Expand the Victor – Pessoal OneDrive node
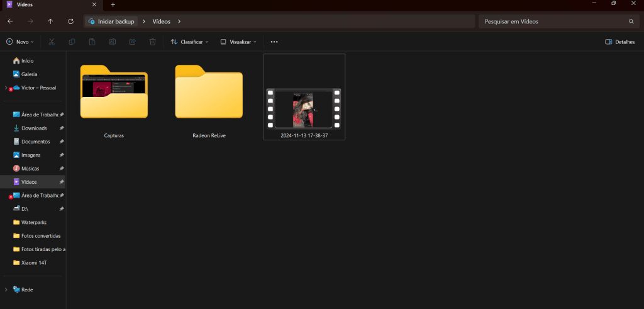The image size is (644, 309). 6,87
